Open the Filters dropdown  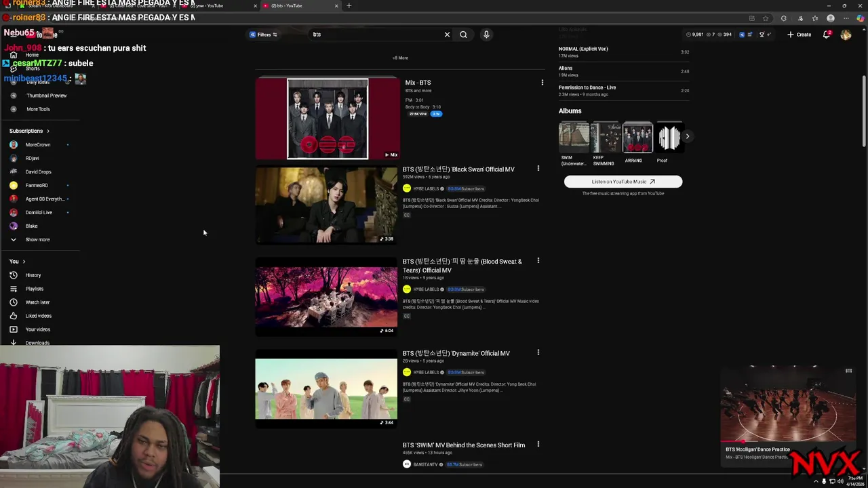tap(263, 35)
